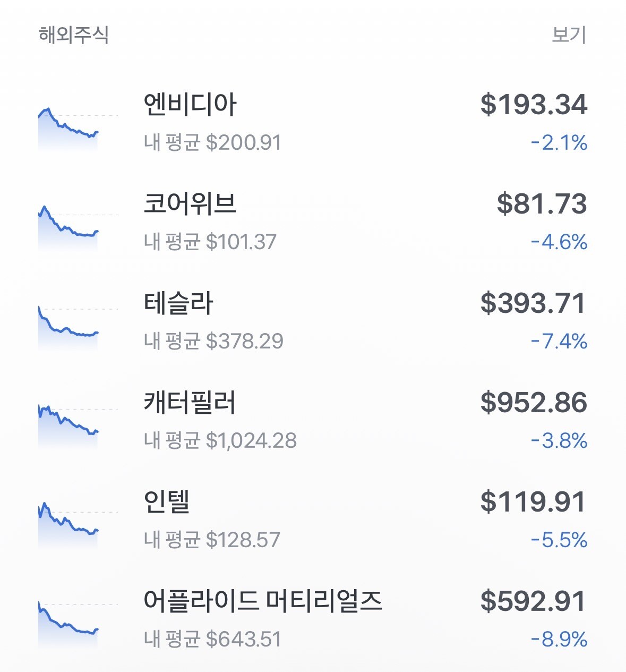Open the 테슬라 mini price chart

pos(78,327)
